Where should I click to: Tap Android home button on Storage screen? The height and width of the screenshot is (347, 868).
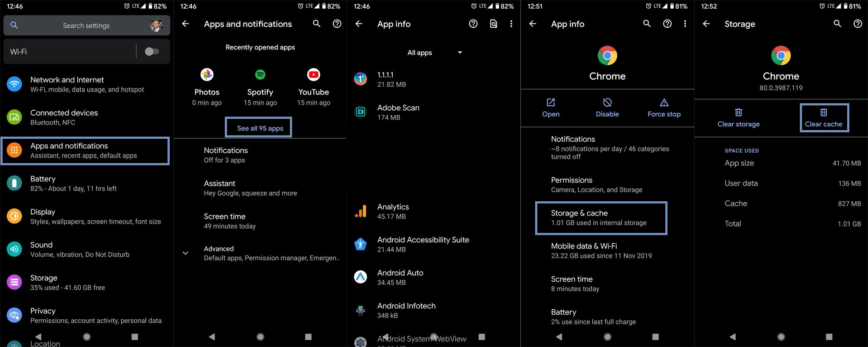pyautogui.click(x=781, y=337)
